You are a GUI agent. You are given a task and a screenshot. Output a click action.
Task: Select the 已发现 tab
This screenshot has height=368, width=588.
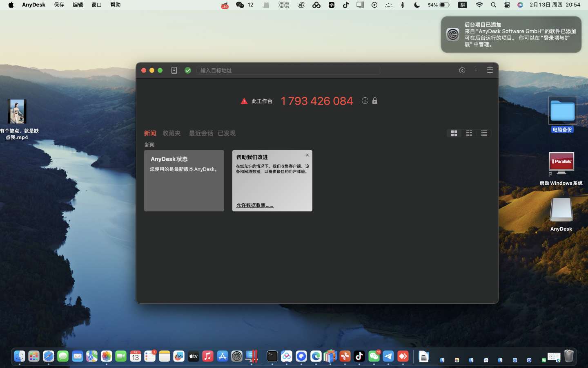pos(227,133)
